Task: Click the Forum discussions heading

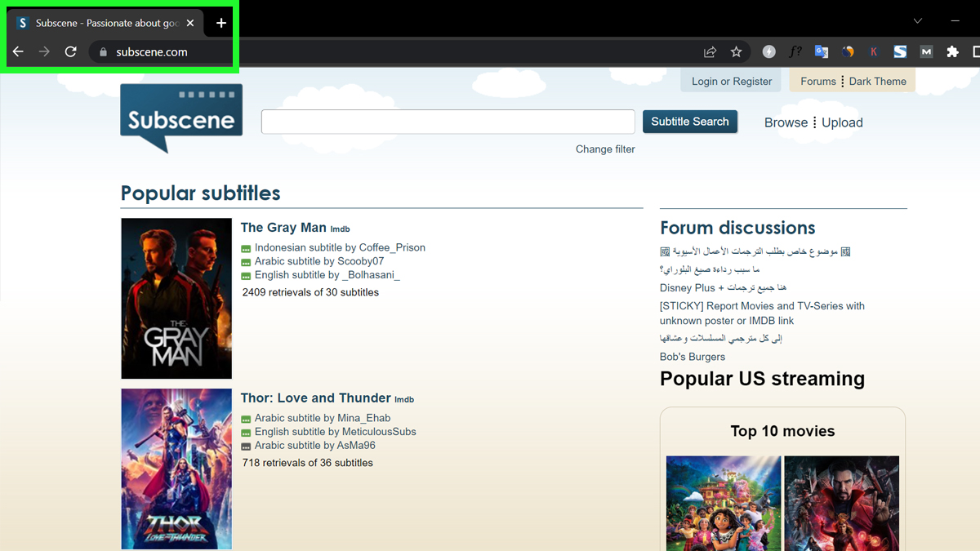Action: pyautogui.click(x=737, y=228)
